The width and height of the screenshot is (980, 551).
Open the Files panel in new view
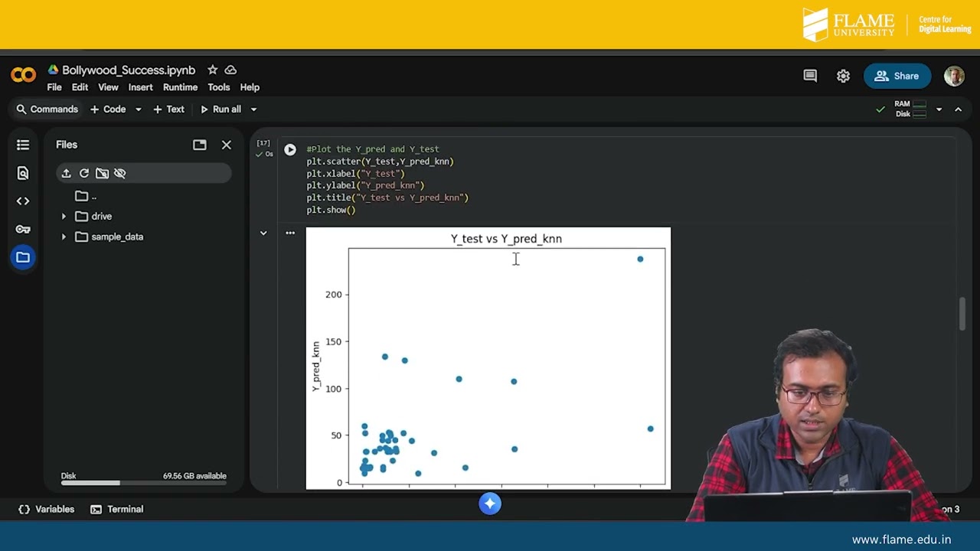[x=200, y=145]
